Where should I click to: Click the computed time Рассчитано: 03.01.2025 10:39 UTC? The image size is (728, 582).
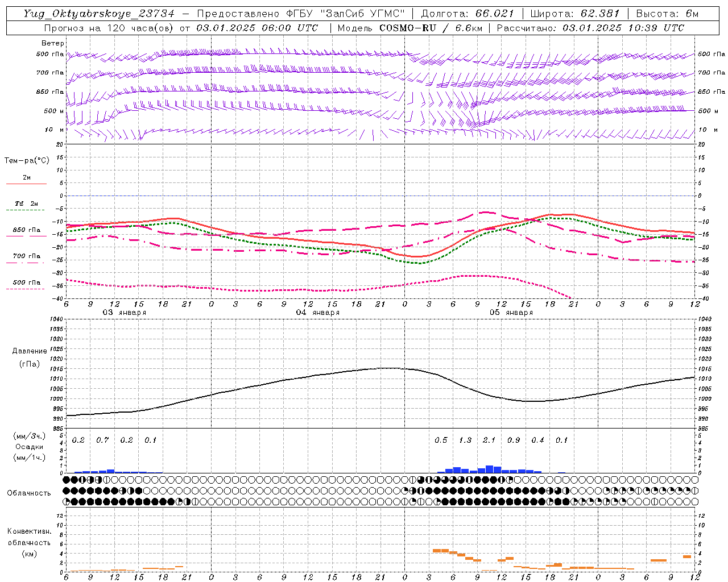[x=590, y=28]
